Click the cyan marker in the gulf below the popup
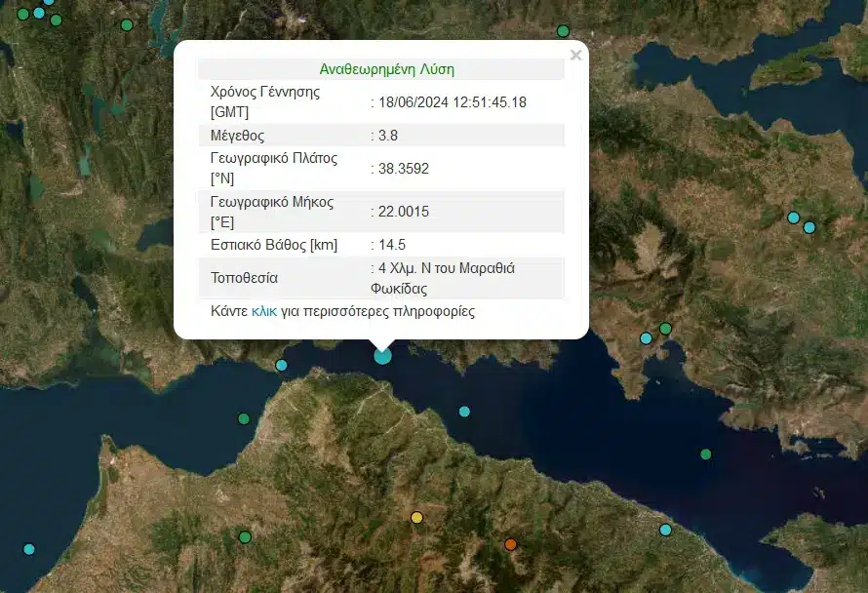This screenshot has width=868, height=593. pos(464,412)
